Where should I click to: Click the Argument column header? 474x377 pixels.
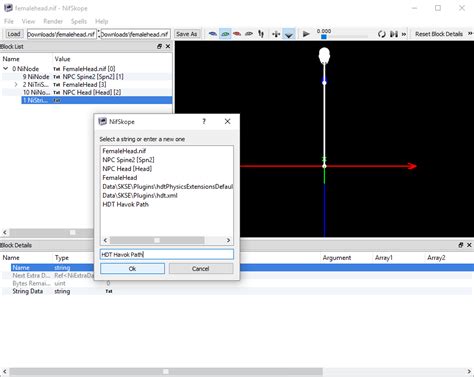click(337, 258)
